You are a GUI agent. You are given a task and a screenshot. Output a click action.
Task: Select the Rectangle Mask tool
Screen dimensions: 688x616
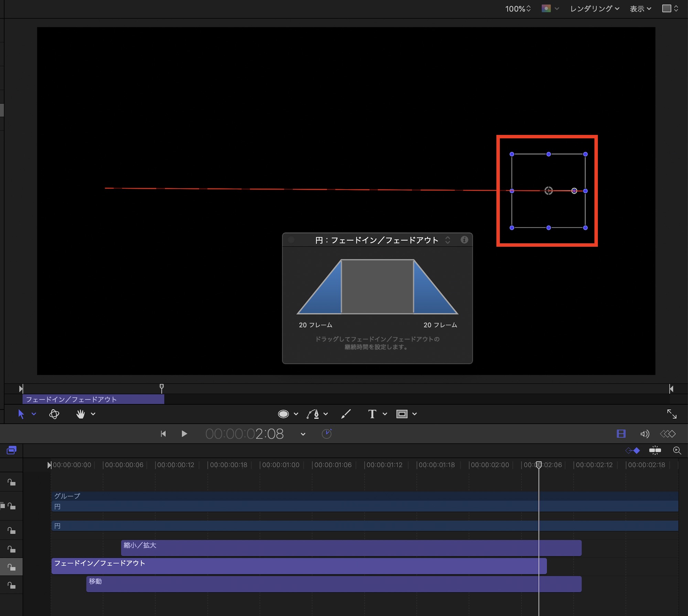click(x=402, y=414)
